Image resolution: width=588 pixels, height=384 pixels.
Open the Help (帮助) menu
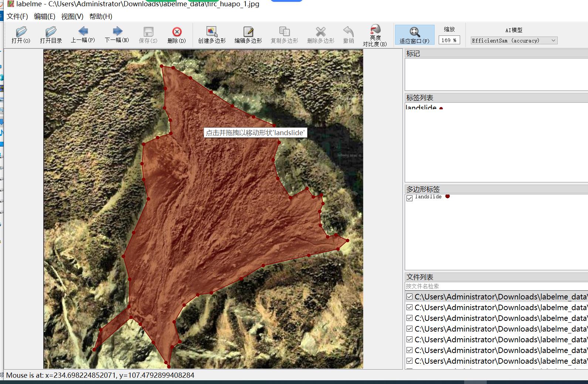point(101,17)
